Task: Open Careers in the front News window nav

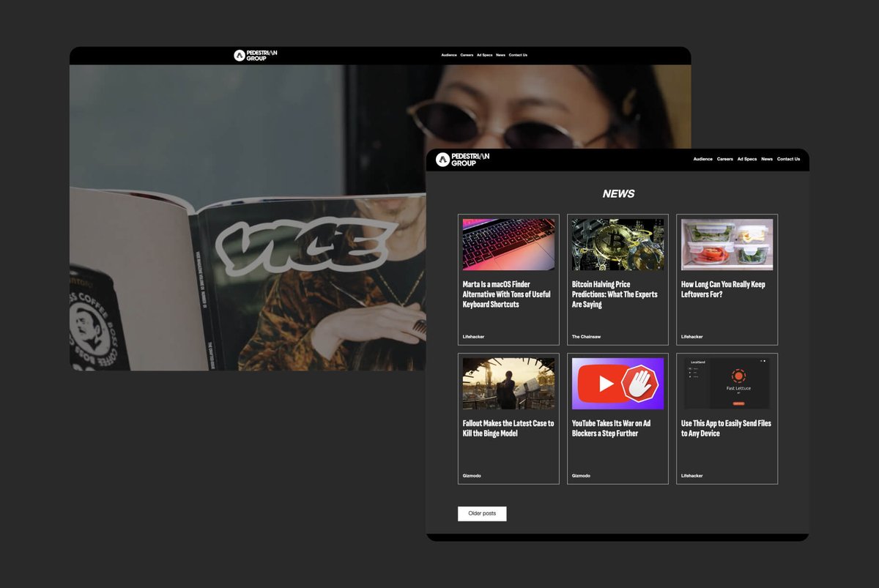Action: pos(724,159)
